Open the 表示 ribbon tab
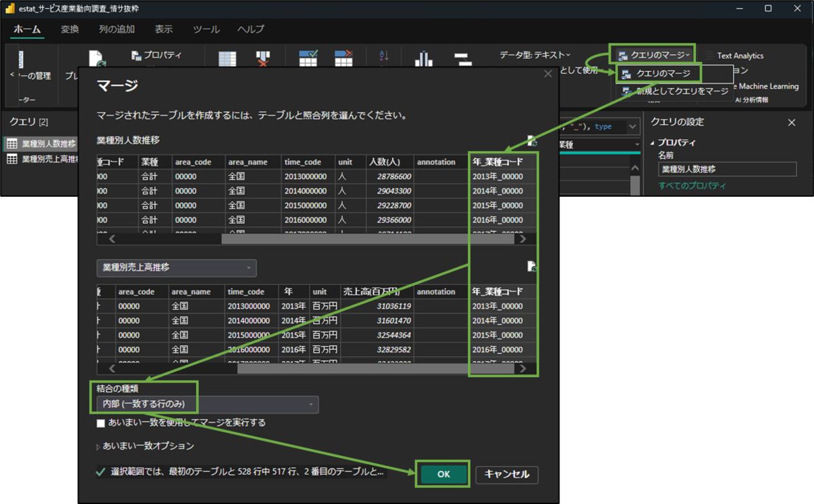 tap(163, 29)
